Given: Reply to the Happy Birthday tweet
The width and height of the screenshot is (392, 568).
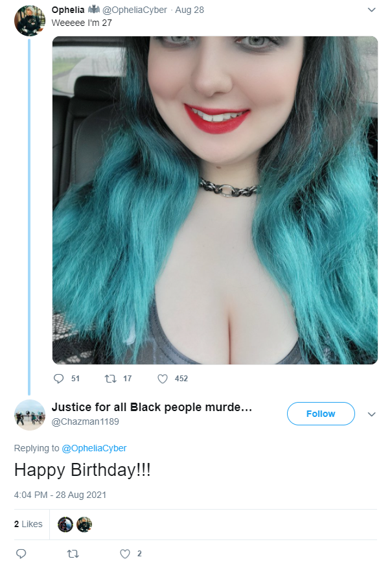Looking at the screenshot, I should point(21,554).
